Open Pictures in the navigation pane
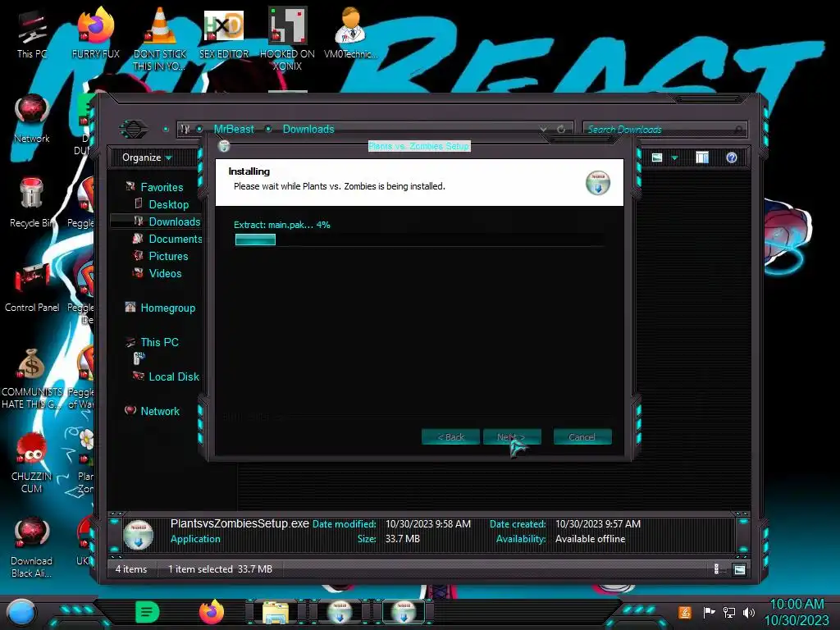Screen dimensions: 840x630 168,256
